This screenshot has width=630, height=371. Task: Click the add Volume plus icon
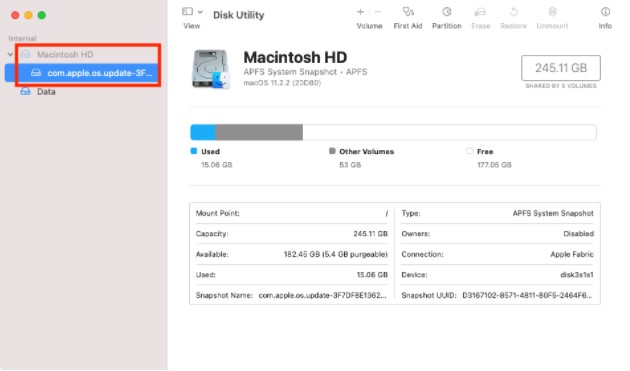360,12
